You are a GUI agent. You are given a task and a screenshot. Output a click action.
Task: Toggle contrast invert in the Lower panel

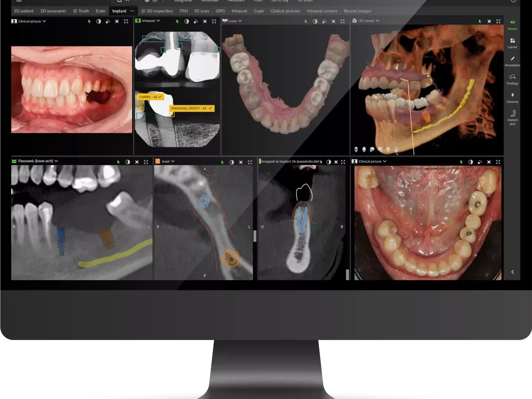(x=315, y=21)
